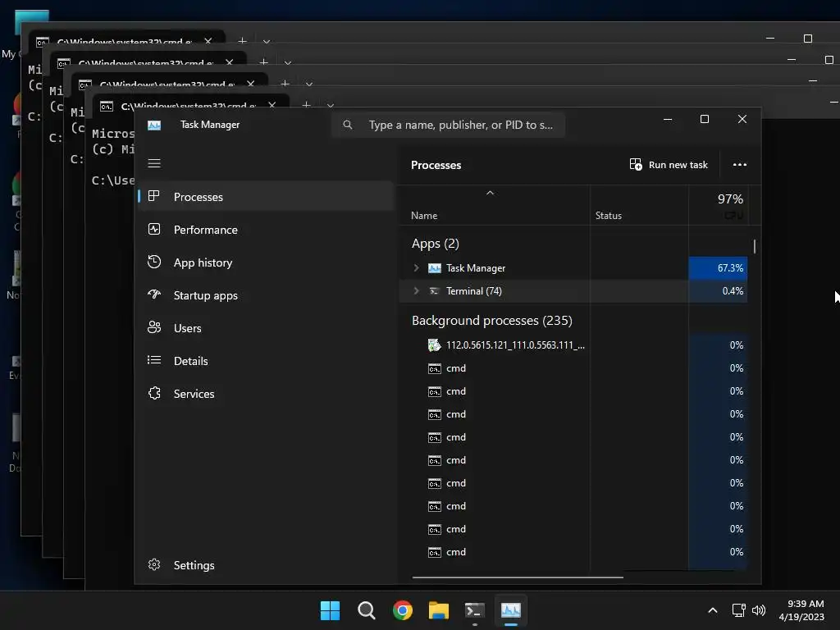The height and width of the screenshot is (630, 840).
Task: Select the Task Manager process row
Action: tap(573, 268)
